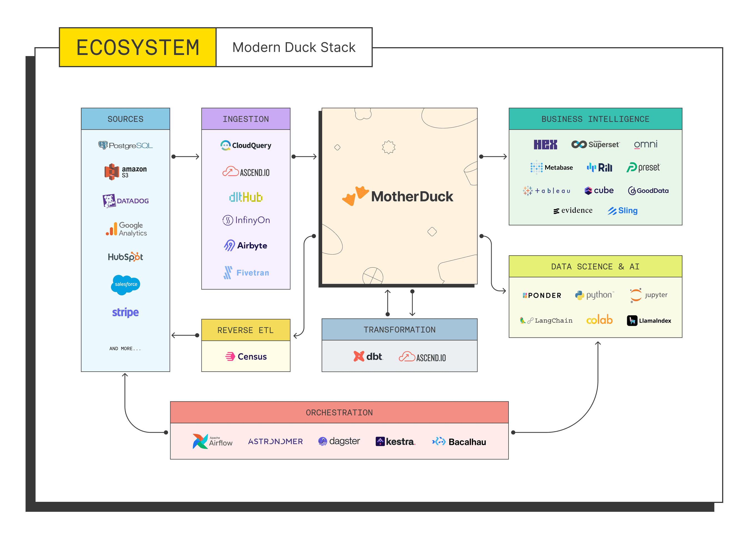
Task: Click the Python logo
Action: (x=594, y=295)
